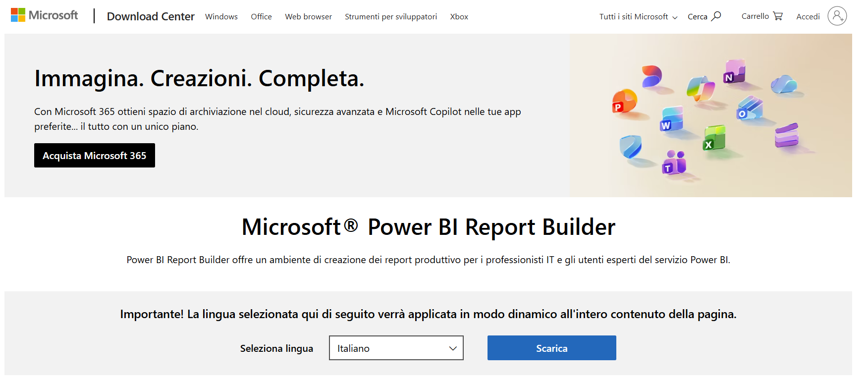Open the Web browser nav item

click(308, 17)
